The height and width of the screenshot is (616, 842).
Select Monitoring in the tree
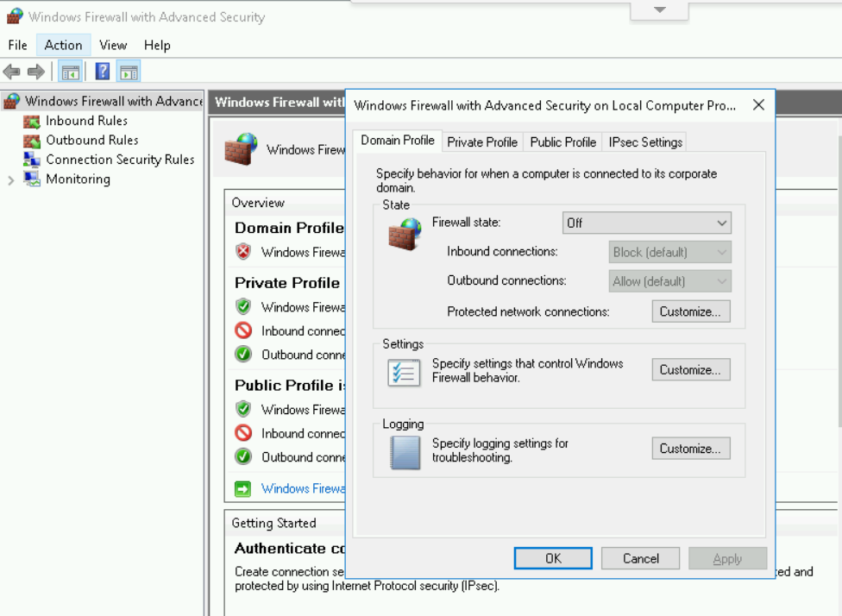pos(78,179)
